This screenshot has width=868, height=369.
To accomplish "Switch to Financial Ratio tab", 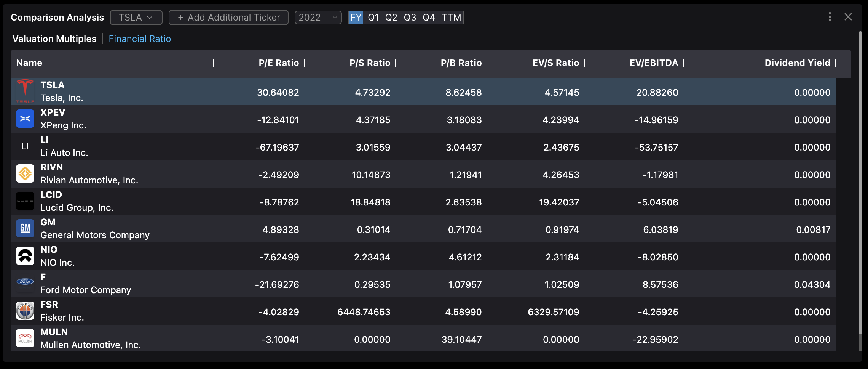I will click(x=140, y=39).
